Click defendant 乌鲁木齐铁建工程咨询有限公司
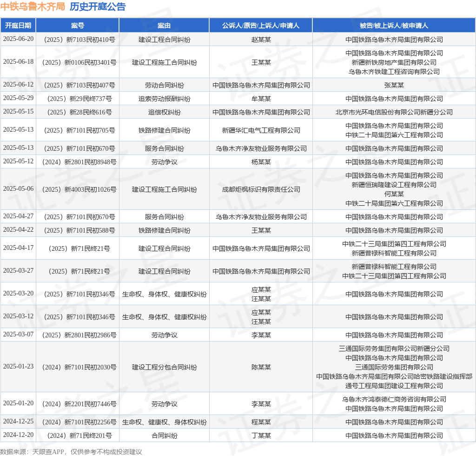Image resolution: width=476 pixels, height=456 pixels. 394,72
